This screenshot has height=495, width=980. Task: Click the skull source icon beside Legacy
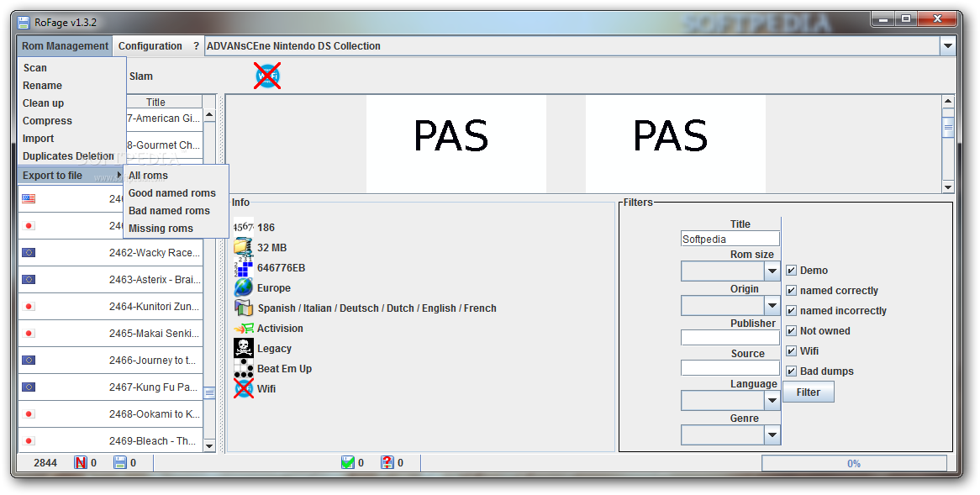click(243, 348)
